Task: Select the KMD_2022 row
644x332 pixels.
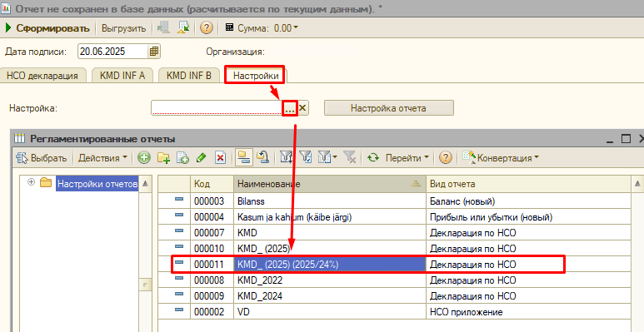Action: tap(394, 280)
